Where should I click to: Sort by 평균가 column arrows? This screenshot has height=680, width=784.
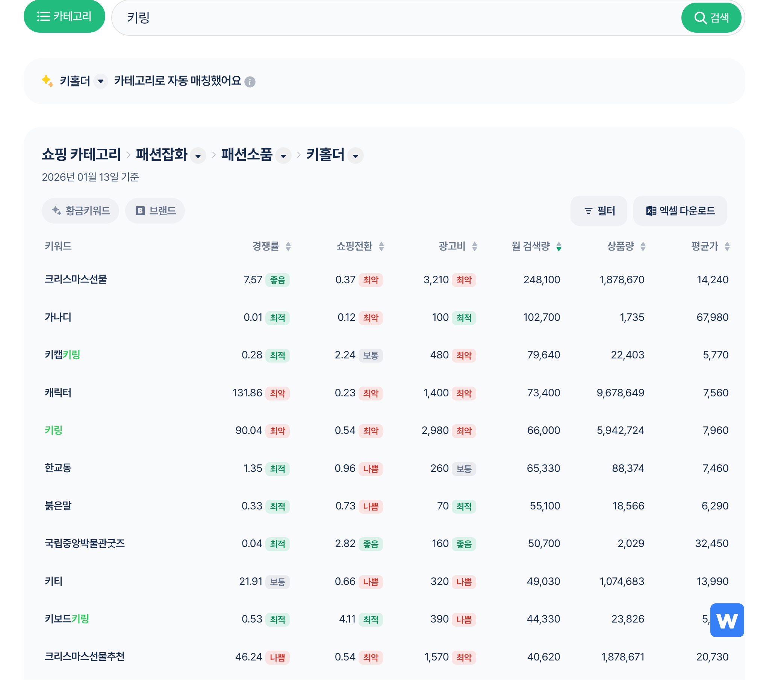pyautogui.click(x=726, y=247)
